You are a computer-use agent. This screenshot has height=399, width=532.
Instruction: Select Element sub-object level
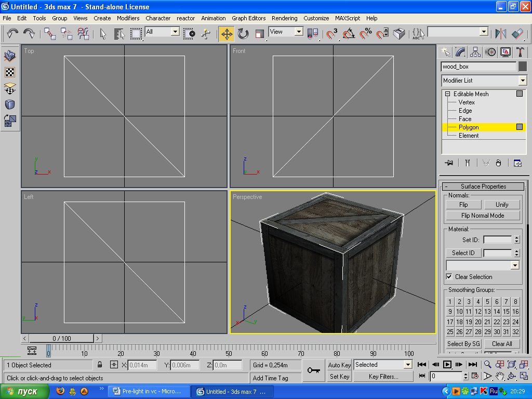pos(469,136)
